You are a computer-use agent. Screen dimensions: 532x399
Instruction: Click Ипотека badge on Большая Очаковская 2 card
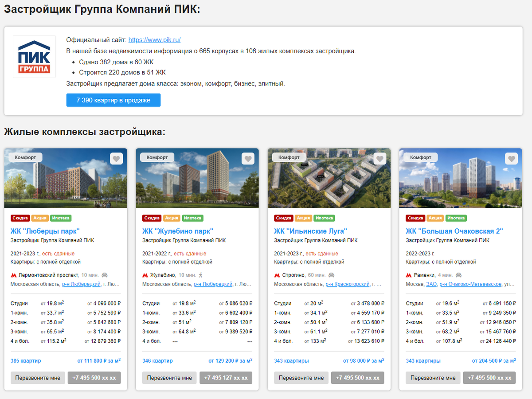tap(456, 218)
